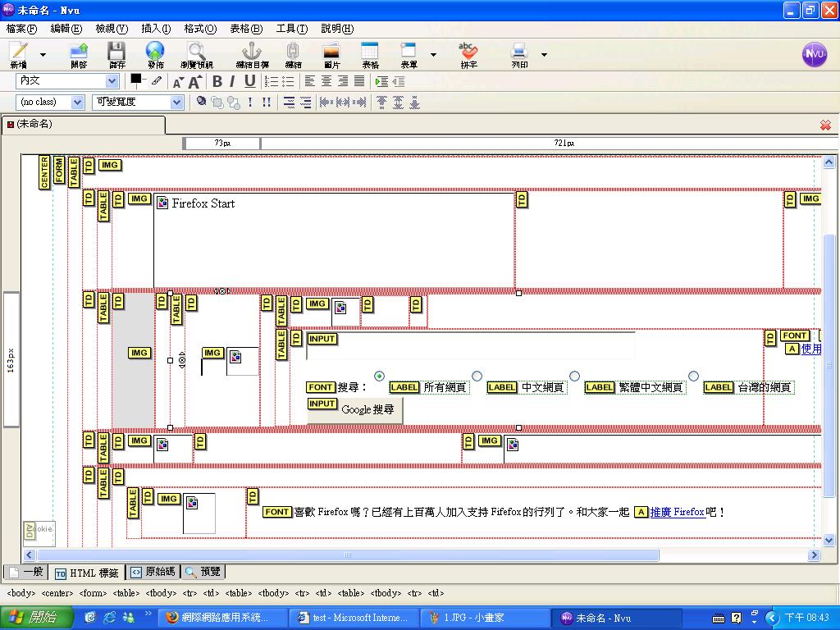Click the 使用 link at right
The width and height of the screenshot is (840, 630).
coord(810,349)
